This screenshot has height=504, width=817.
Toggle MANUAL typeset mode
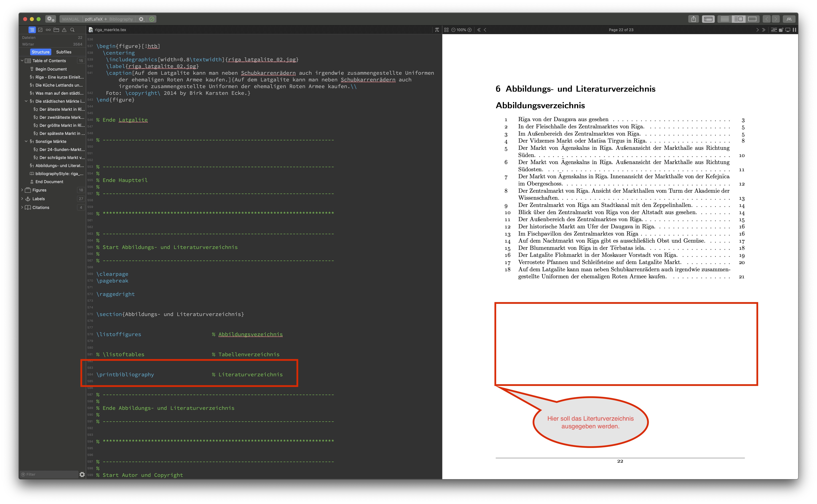point(71,19)
